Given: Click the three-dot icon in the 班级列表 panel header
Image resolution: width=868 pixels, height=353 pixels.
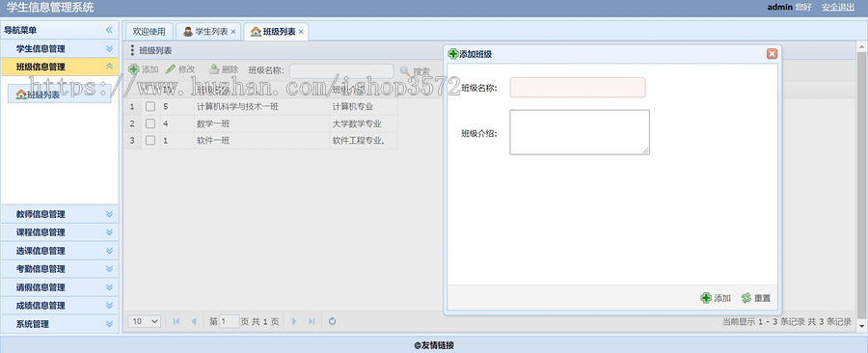Looking at the screenshot, I should [132, 50].
